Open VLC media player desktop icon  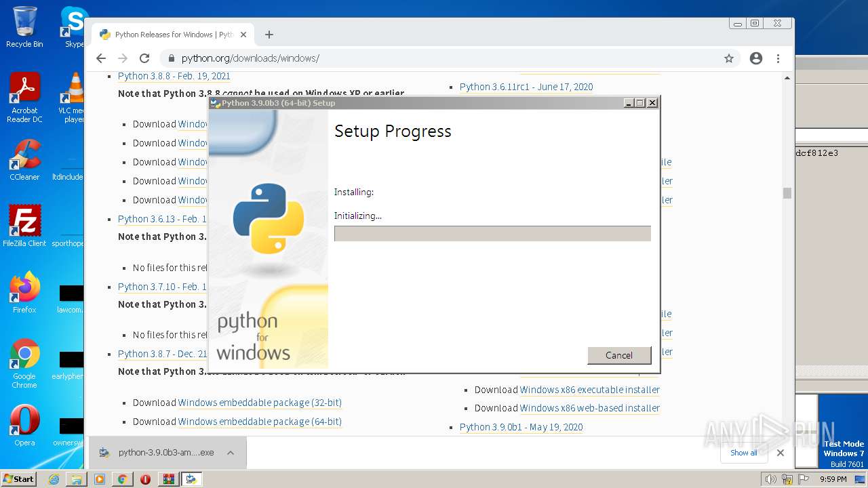[x=72, y=98]
